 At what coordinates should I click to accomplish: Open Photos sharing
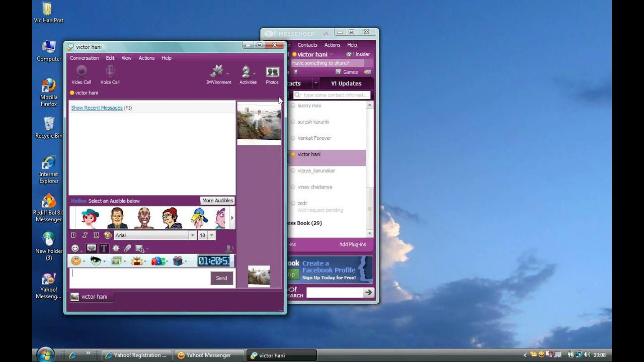[272, 74]
